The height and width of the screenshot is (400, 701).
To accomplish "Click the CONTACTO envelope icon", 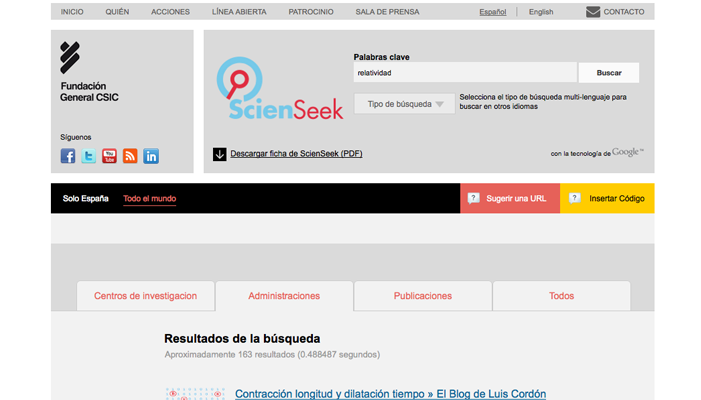I will tap(593, 12).
